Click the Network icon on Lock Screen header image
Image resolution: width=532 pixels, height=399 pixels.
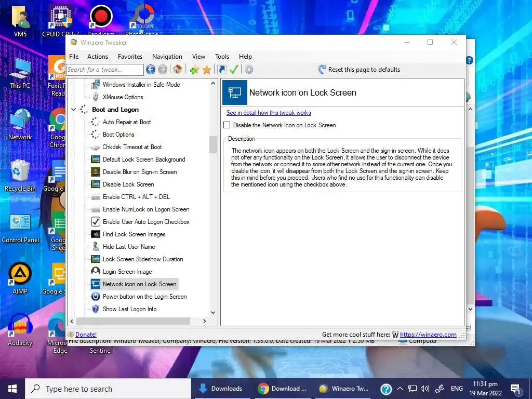click(234, 92)
